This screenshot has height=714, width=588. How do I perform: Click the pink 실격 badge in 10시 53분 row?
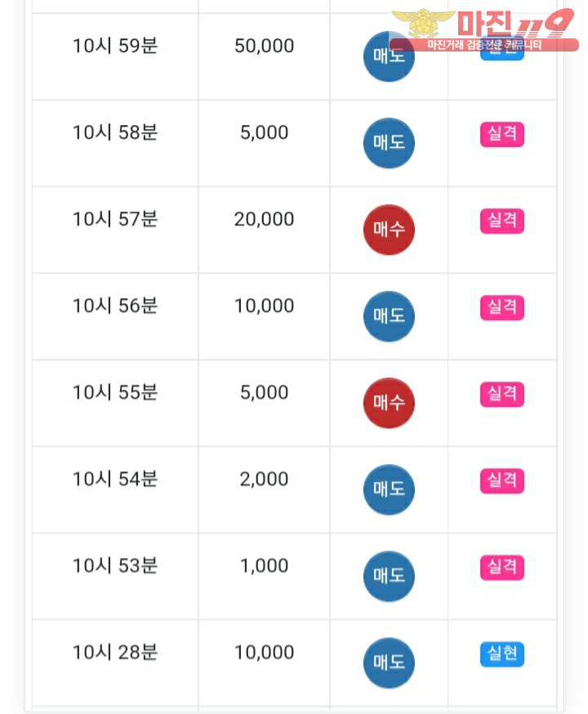502,568
